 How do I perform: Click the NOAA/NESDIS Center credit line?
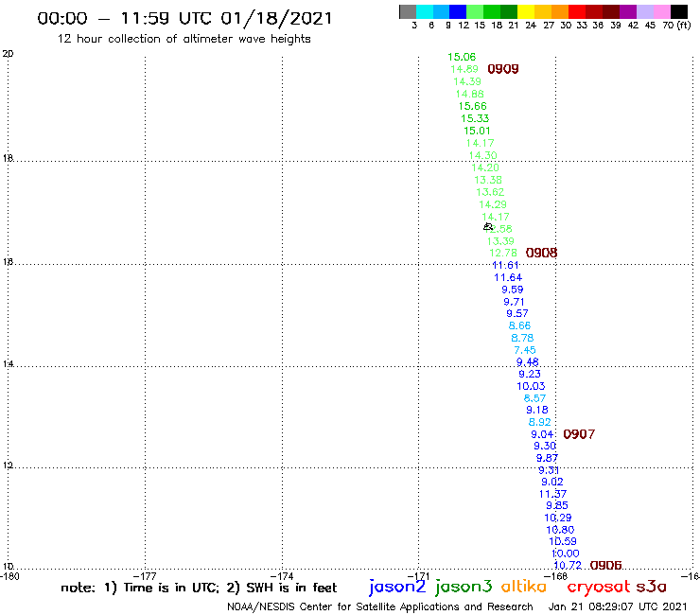(380, 606)
